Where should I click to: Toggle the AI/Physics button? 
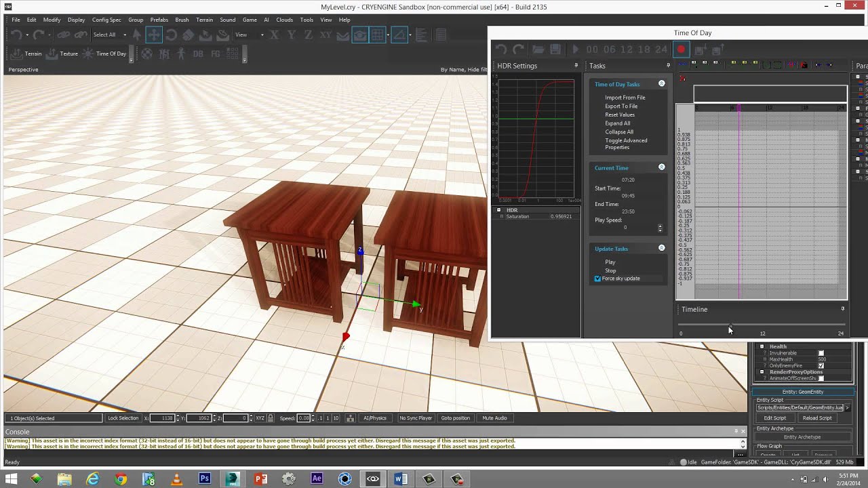coord(375,418)
